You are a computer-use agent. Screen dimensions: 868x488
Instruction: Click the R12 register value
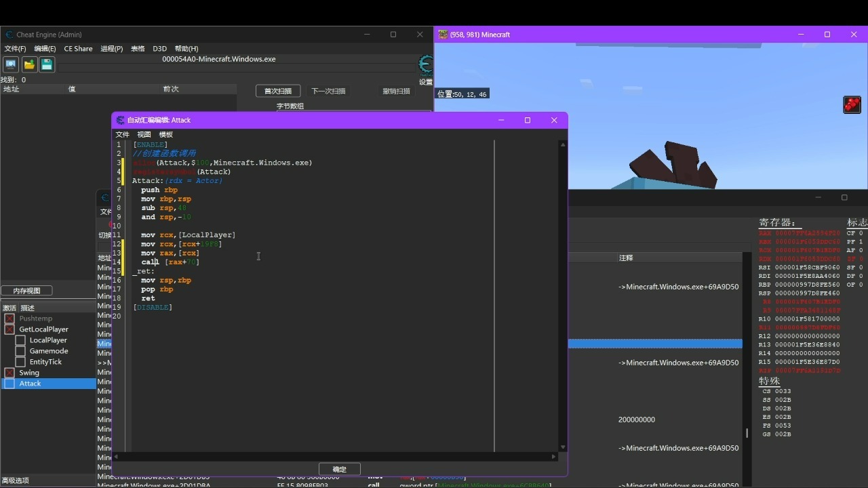807,336
